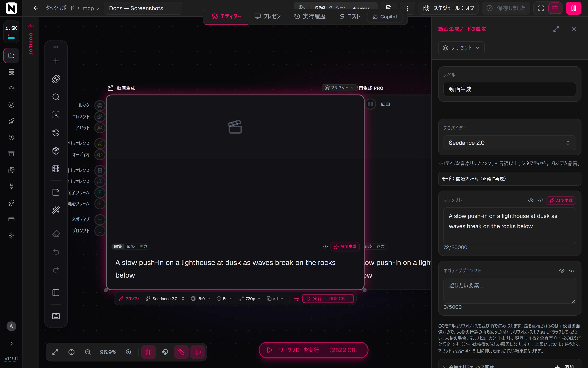Open the puzzle piece integrations tool
Viewport: 588px width, 368px height.
tap(56, 79)
